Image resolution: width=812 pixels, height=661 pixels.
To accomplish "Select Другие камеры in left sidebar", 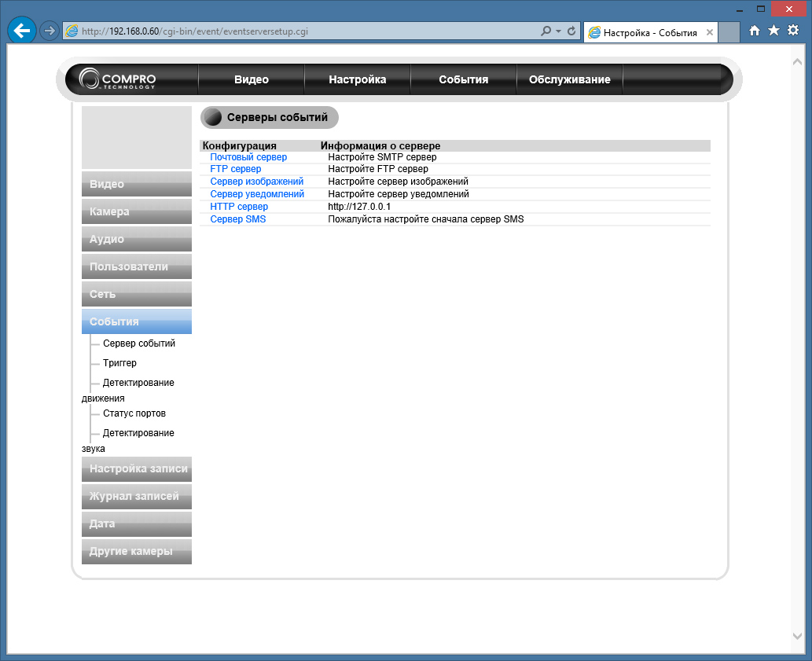I will [137, 551].
